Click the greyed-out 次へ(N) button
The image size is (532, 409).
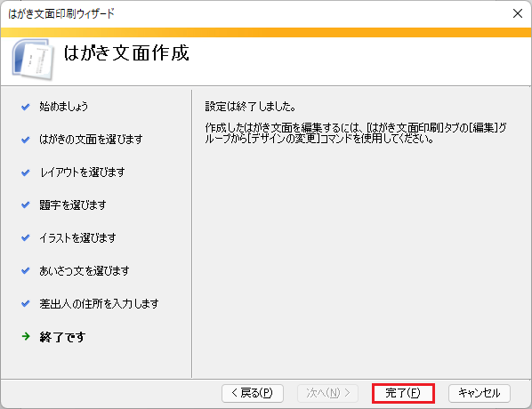click(327, 393)
